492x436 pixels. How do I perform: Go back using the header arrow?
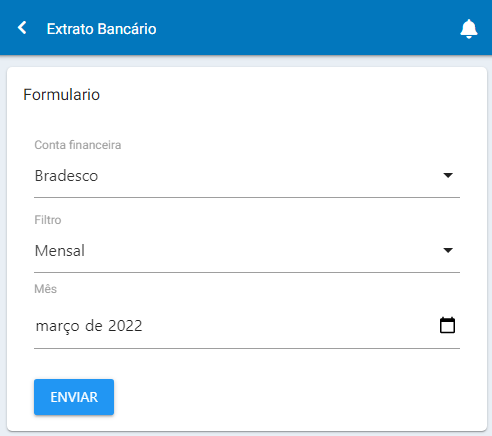(x=22, y=28)
